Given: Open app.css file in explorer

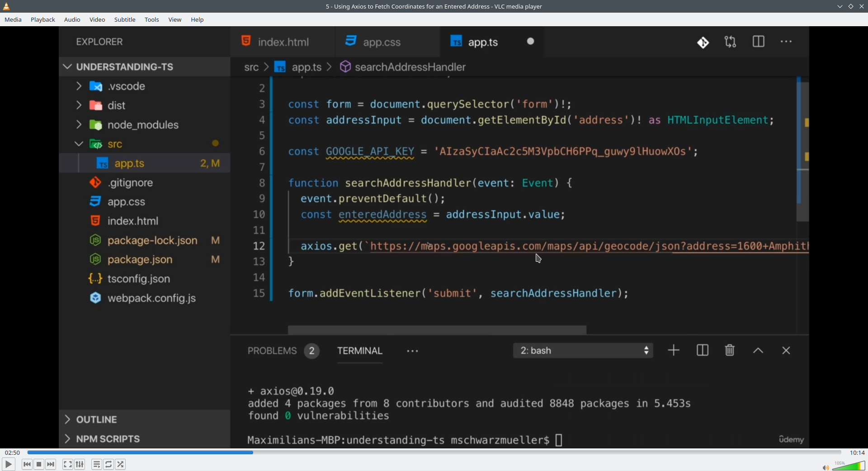Looking at the screenshot, I should (145, 202).
